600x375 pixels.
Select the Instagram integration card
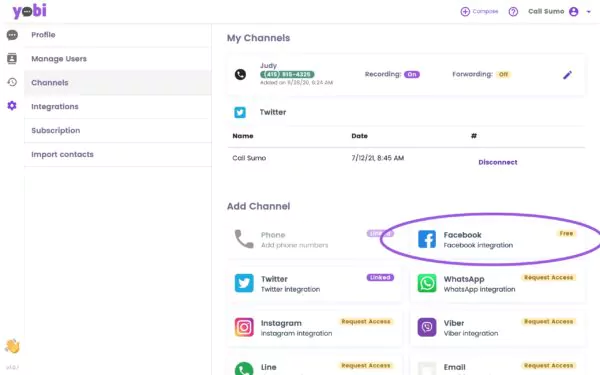pyautogui.click(x=315, y=328)
